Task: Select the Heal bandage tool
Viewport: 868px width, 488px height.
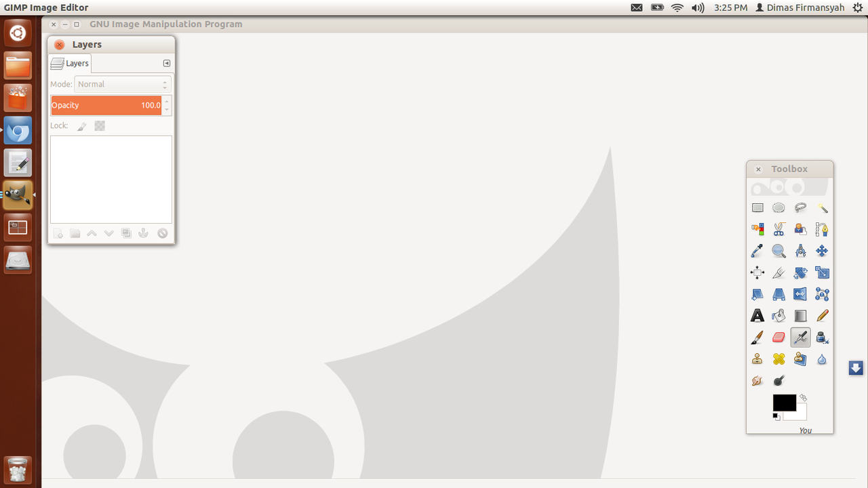Action: 779,359
